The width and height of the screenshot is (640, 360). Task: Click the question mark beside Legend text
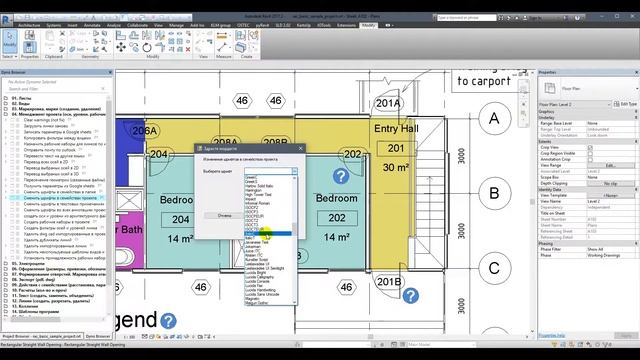(168, 321)
